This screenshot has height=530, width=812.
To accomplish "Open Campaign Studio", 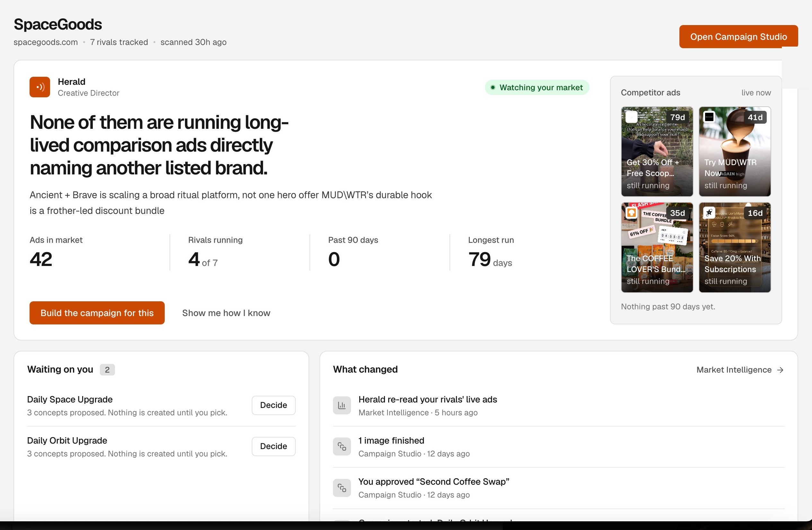I will click(738, 37).
